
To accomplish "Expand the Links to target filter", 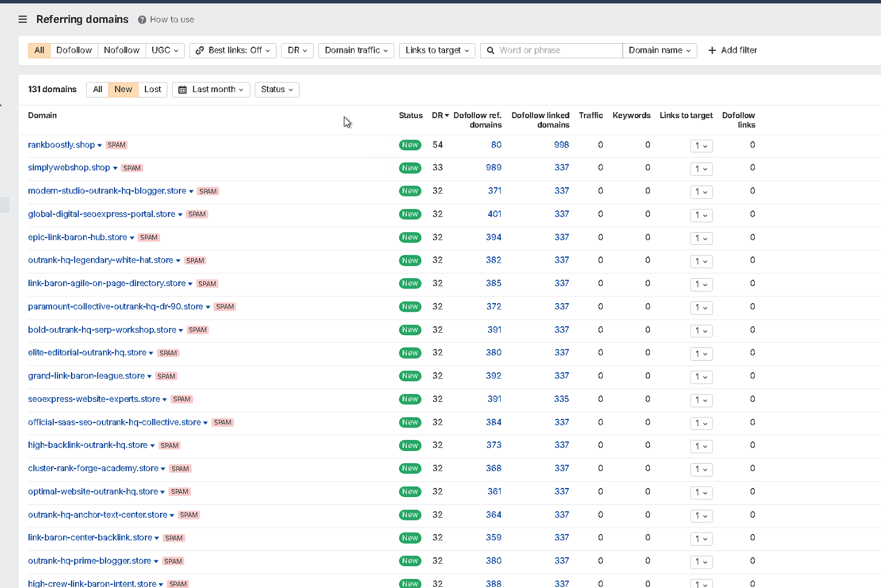I will [x=437, y=50].
